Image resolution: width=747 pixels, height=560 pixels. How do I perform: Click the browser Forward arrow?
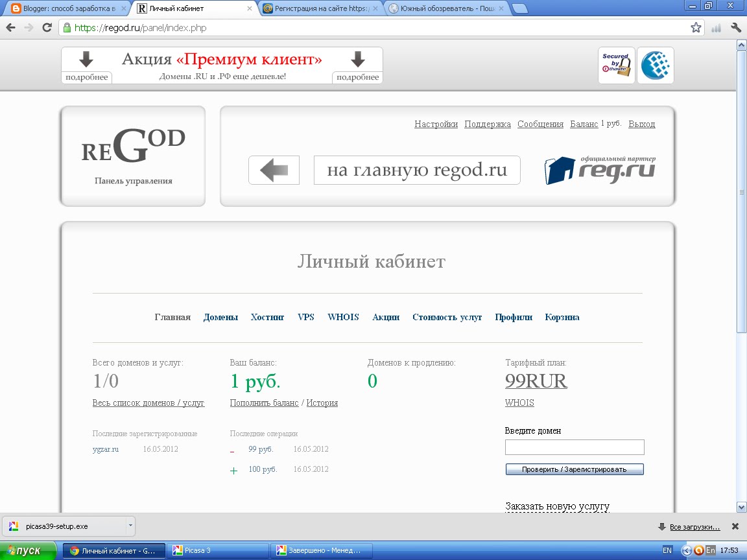coord(29,28)
